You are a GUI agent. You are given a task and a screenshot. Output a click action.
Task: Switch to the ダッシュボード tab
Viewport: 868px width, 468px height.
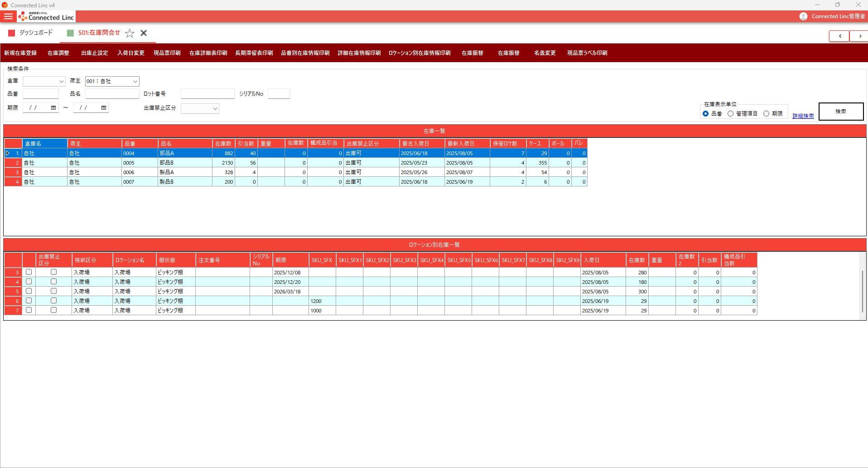(x=31, y=33)
